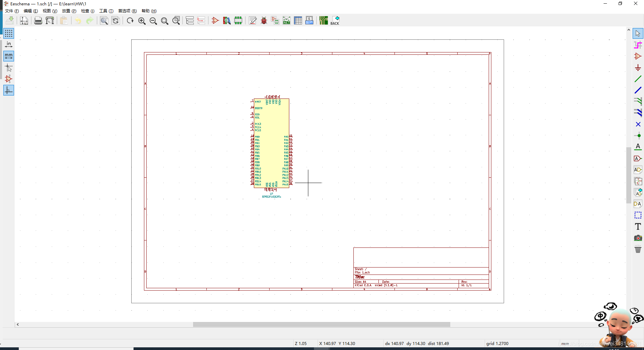Image resolution: width=644 pixels, height=350 pixels.
Task: Generate netlist with the NET icon
Action: [287, 21]
